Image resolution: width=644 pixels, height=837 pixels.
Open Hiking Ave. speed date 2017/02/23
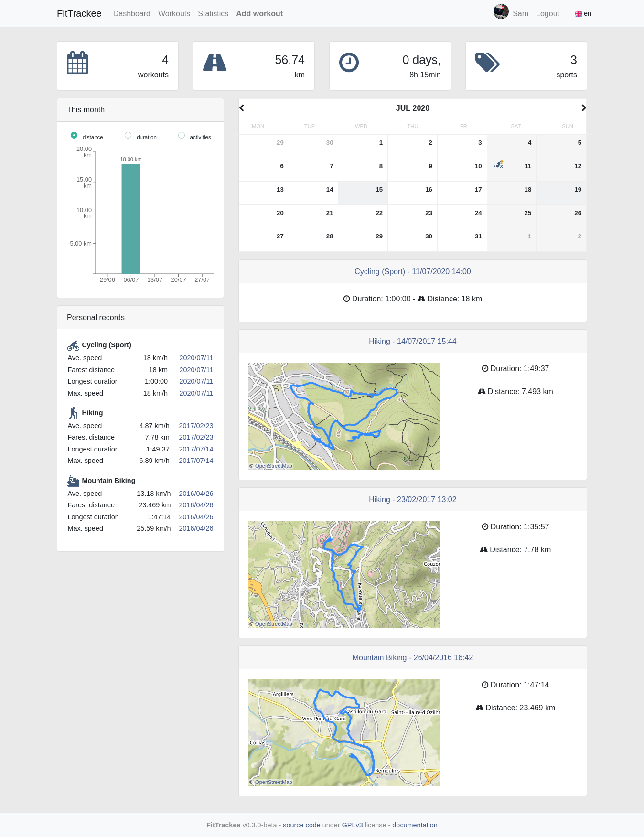(x=196, y=426)
